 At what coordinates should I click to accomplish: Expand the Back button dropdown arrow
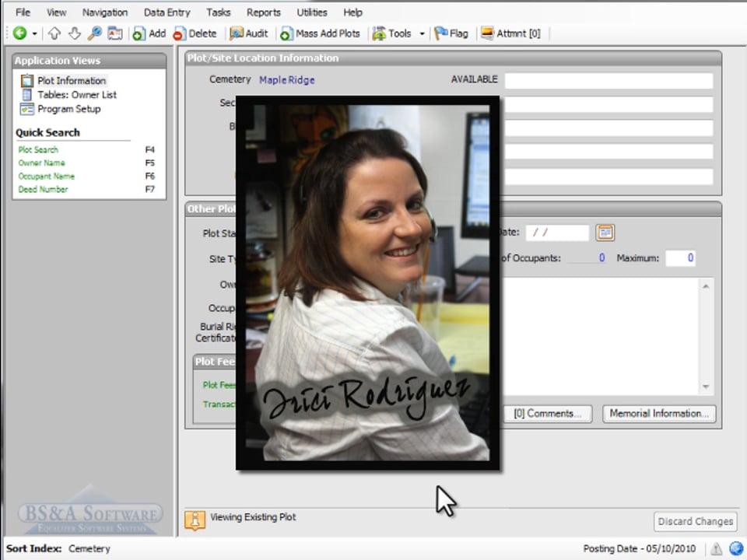tap(34, 34)
